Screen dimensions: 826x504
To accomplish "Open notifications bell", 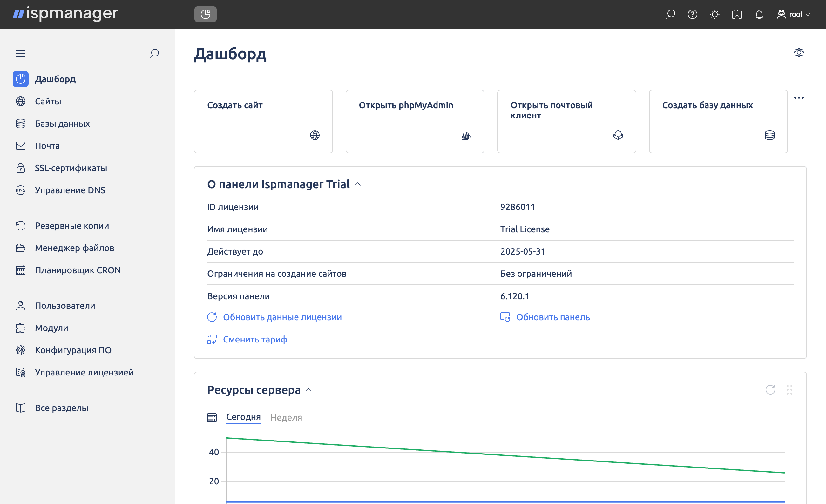I will [759, 14].
